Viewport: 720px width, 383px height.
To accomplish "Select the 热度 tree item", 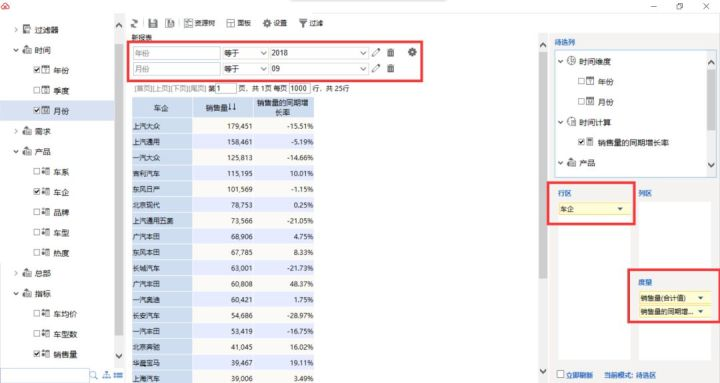I will (61, 253).
